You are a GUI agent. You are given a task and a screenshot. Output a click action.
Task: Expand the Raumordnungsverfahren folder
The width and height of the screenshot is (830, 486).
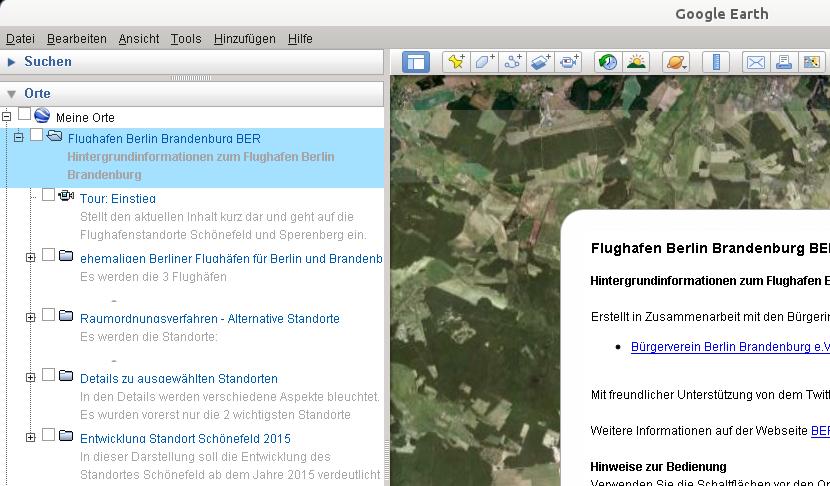pyautogui.click(x=31, y=317)
